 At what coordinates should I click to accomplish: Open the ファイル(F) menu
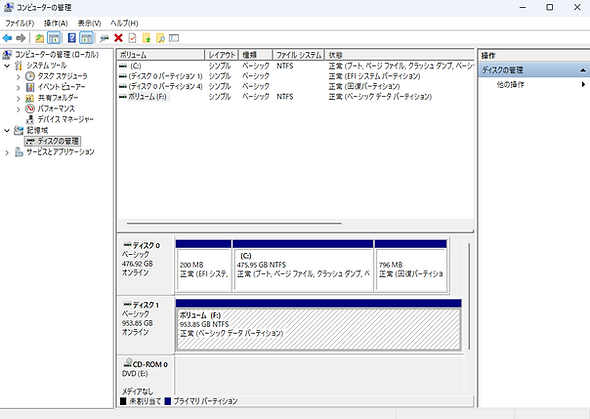tap(20, 23)
